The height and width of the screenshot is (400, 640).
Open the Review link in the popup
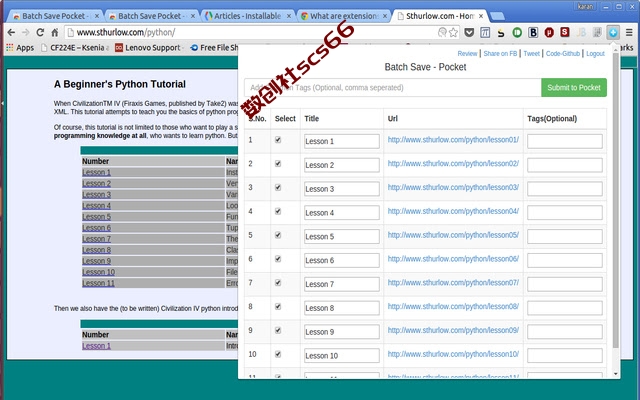tap(467, 53)
